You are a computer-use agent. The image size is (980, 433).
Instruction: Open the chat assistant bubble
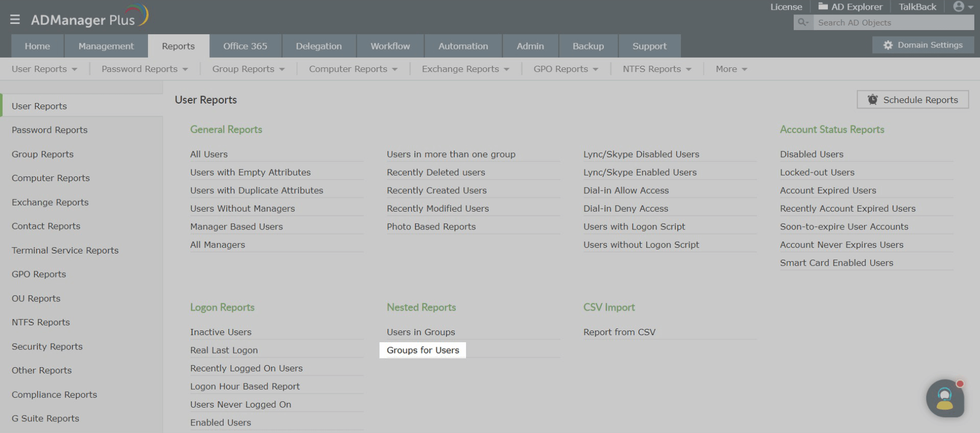point(945,398)
